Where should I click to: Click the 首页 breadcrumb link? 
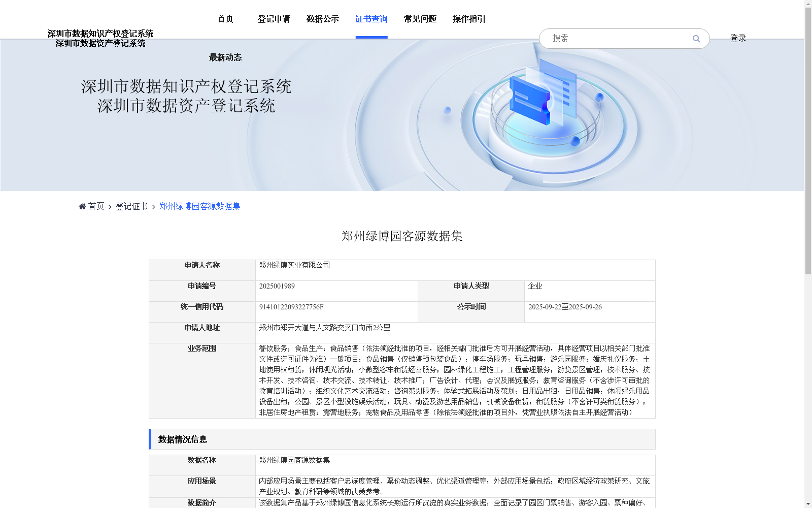coord(96,206)
